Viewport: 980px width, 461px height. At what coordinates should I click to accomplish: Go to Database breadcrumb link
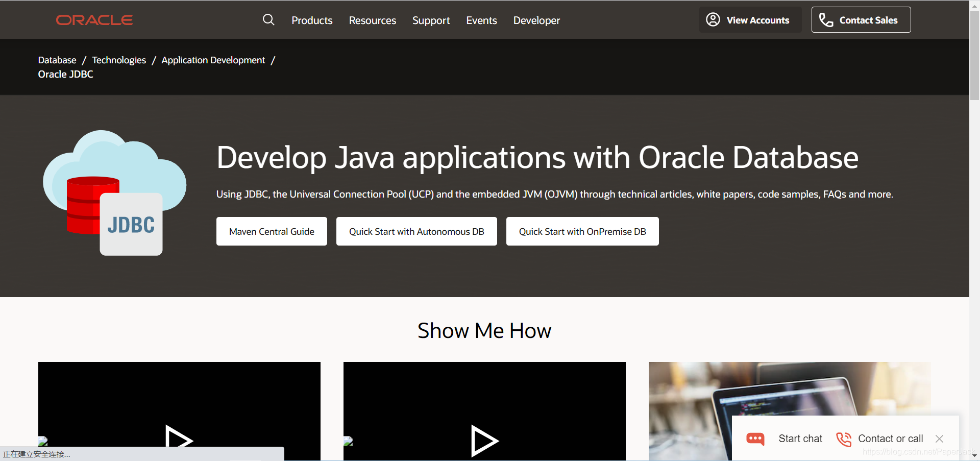(57, 60)
